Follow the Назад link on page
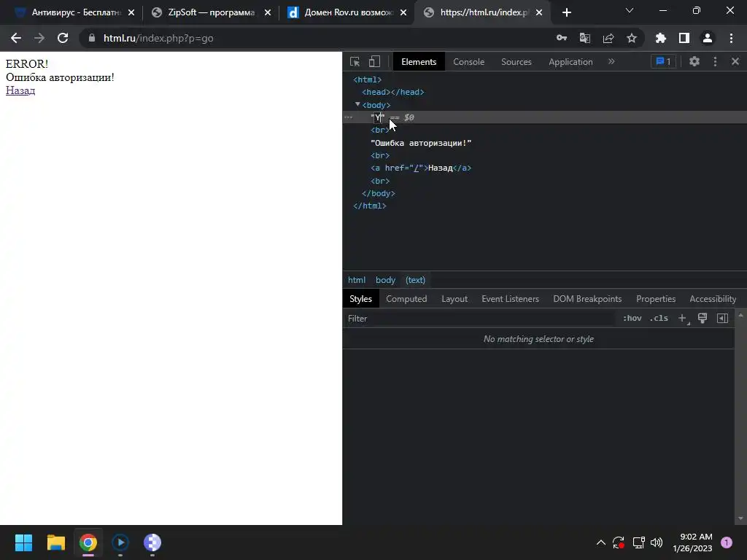 (x=20, y=90)
